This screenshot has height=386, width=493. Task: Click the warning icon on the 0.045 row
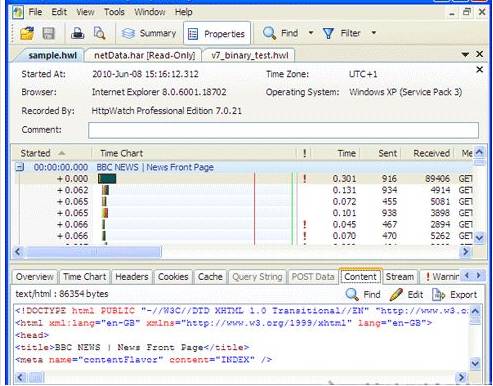(x=305, y=224)
